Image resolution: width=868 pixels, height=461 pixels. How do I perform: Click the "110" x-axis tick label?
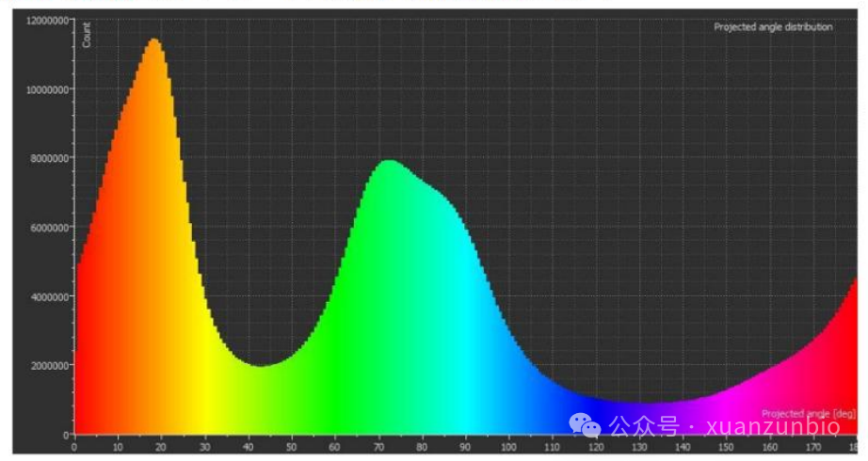tap(552, 447)
